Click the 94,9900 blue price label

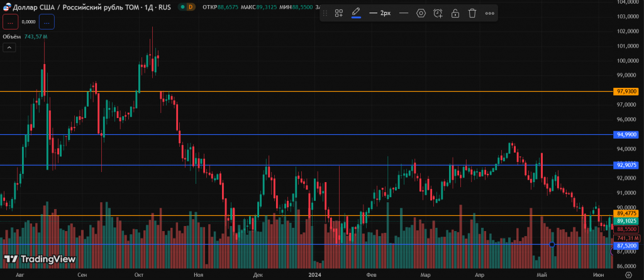pyautogui.click(x=627, y=134)
